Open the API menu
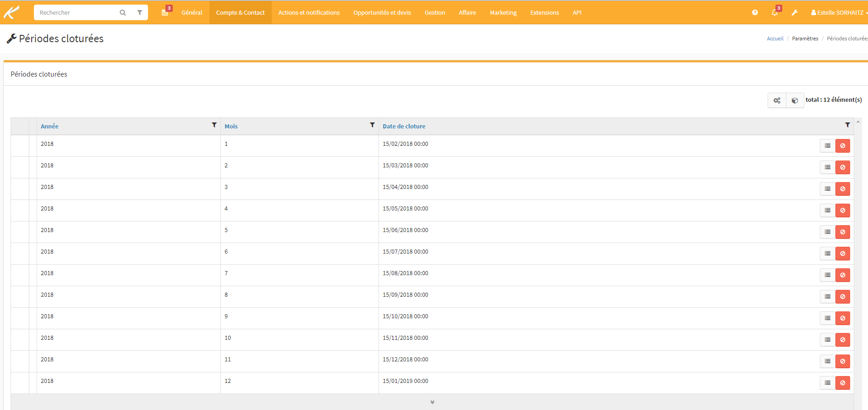Image resolution: width=868 pixels, height=410 pixels. [x=577, y=12]
